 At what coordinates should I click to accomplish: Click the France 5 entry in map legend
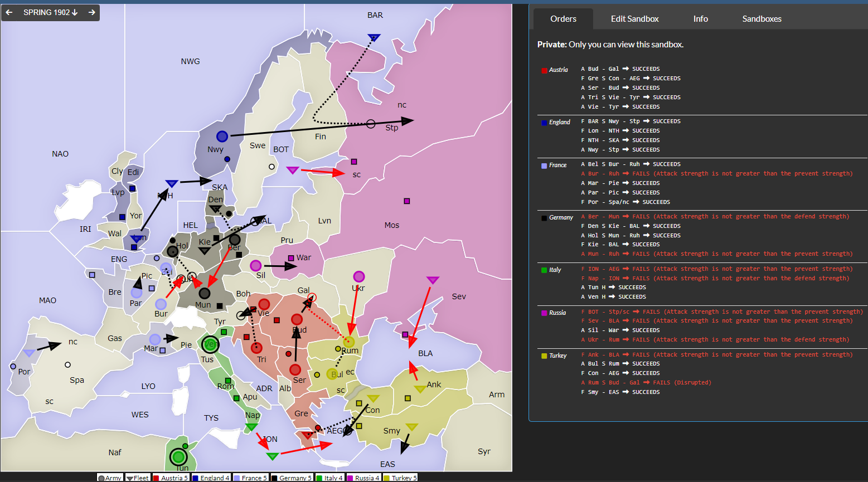(x=250, y=478)
